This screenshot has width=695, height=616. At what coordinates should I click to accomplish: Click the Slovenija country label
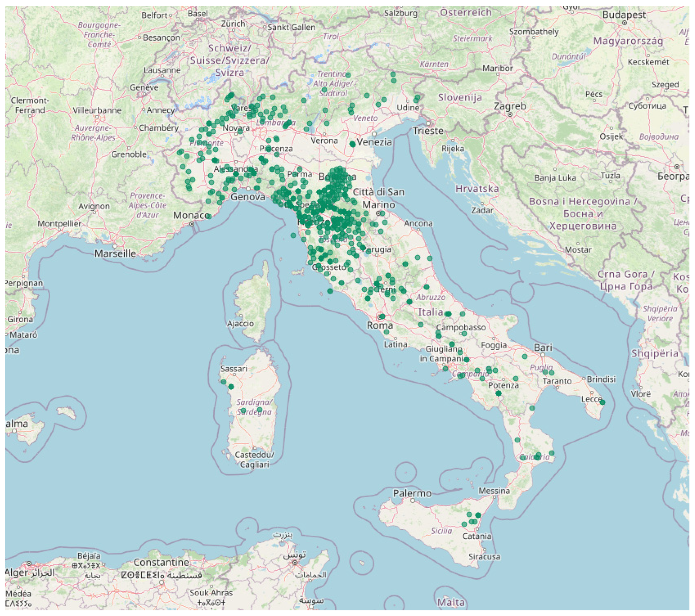(x=460, y=98)
